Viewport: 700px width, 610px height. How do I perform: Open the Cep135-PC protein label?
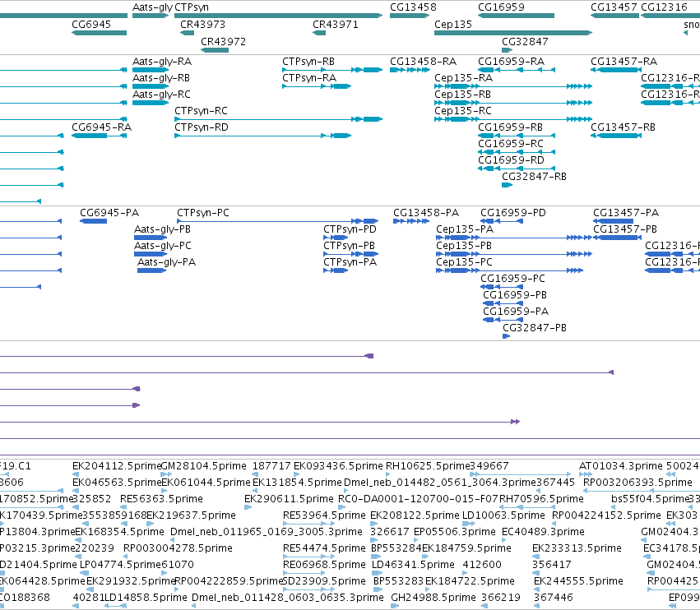(464, 262)
